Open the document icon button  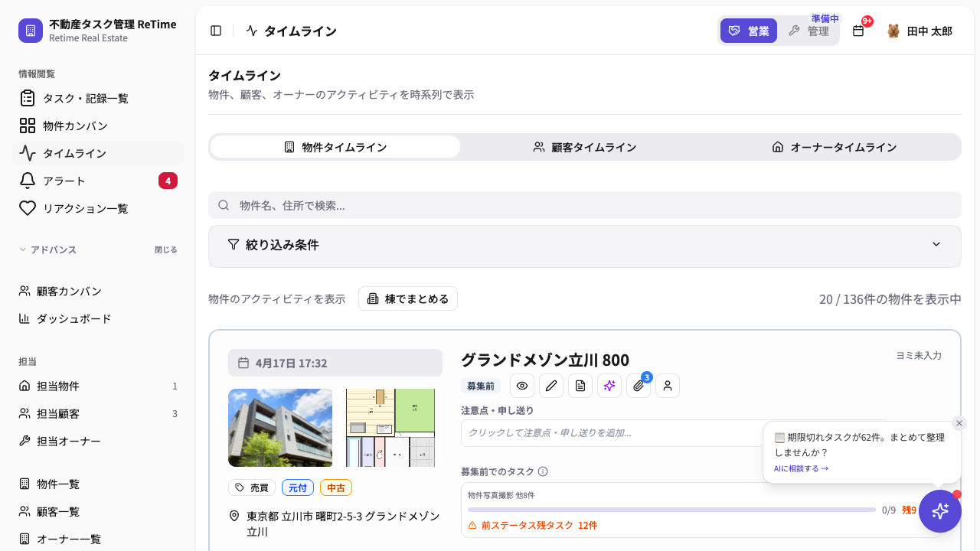[x=580, y=386]
